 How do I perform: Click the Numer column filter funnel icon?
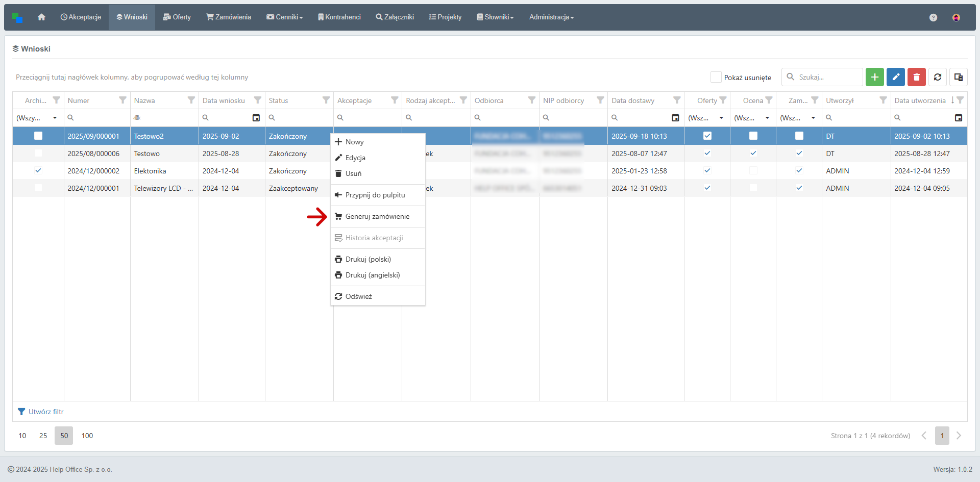[x=122, y=100]
